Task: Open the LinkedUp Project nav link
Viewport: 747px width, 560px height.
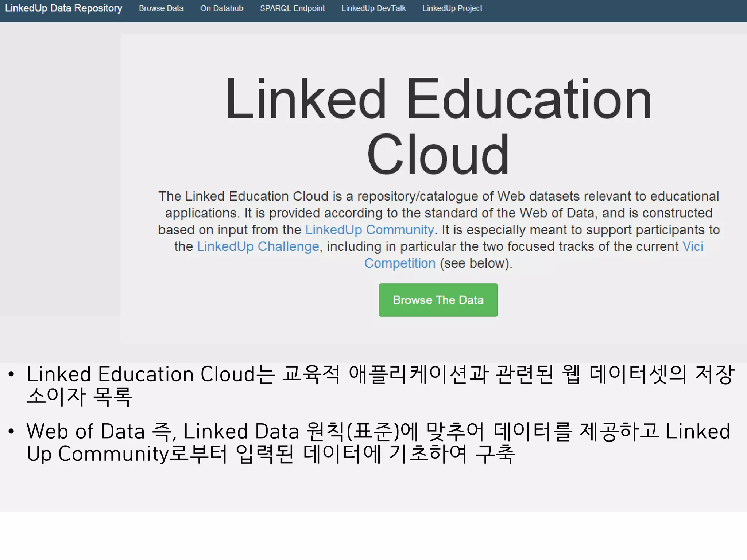Action: tap(452, 8)
